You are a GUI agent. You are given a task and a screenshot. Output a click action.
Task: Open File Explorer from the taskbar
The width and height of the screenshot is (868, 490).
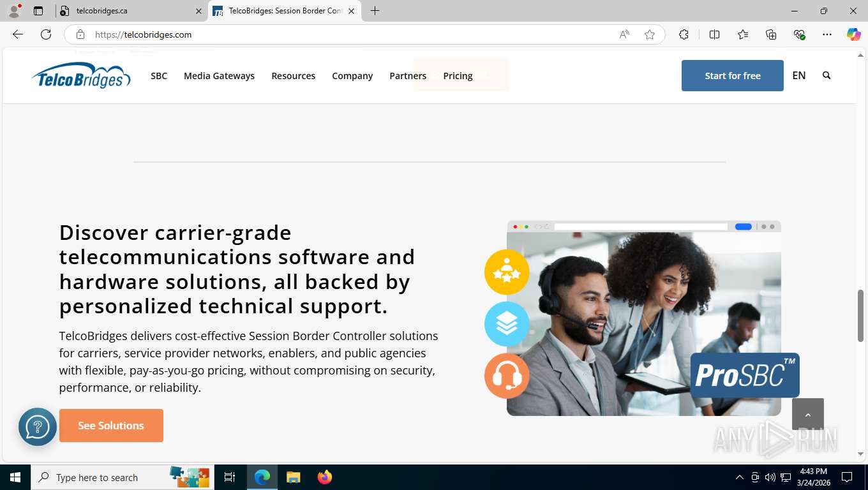(x=293, y=477)
